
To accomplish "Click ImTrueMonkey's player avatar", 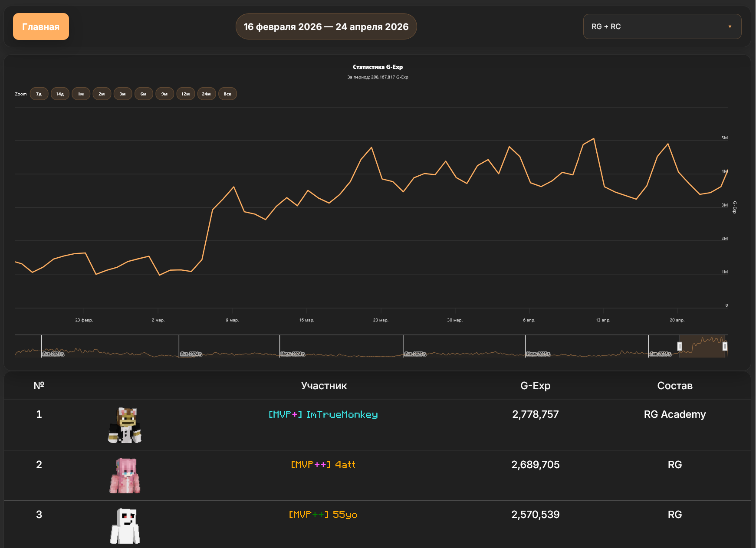I will coord(125,425).
